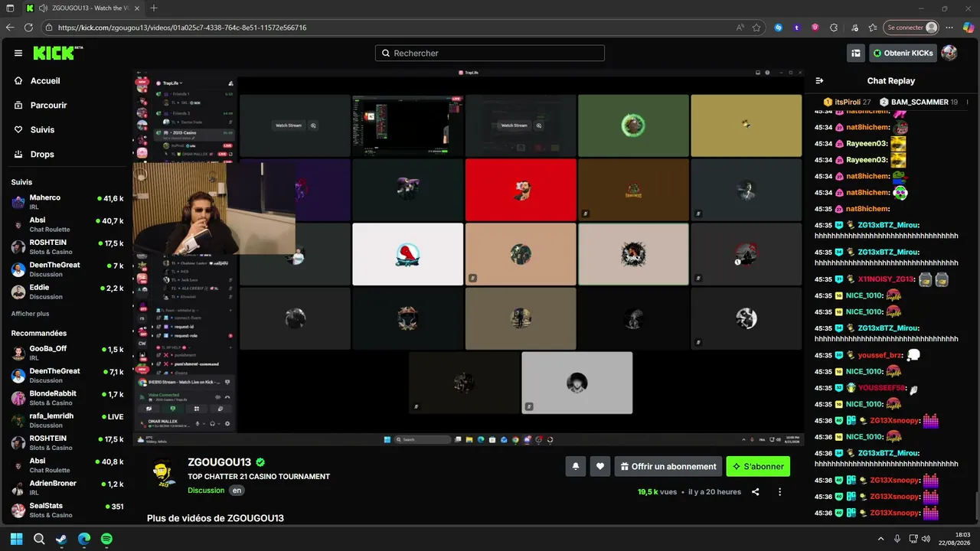
Task: Focus the Rechercher search field
Action: pos(490,53)
